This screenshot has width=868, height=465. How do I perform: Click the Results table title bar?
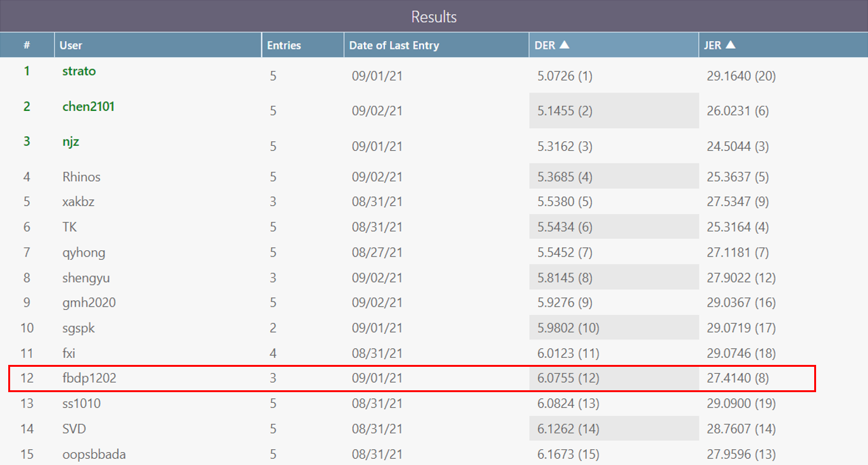click(434, 16)
